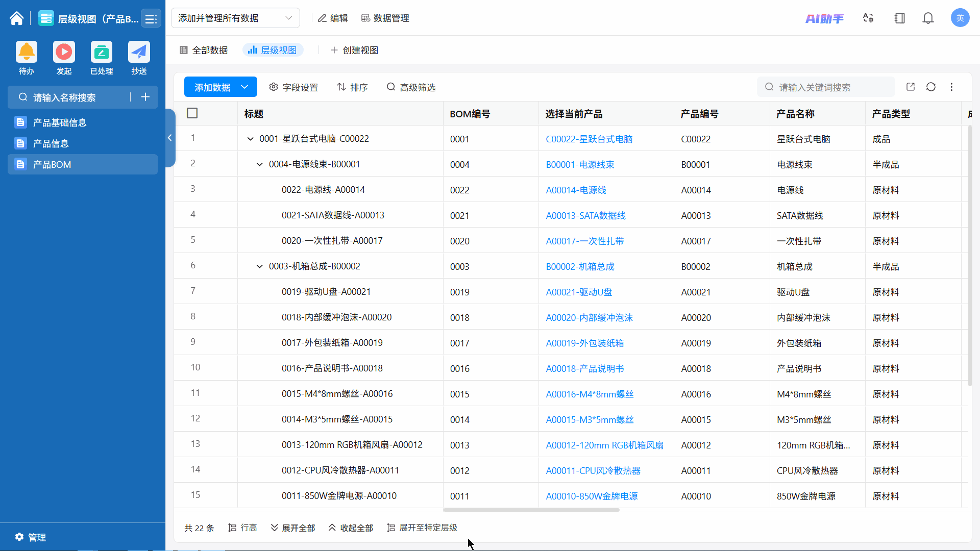Select 产品信息 in the sidebar

pyautogui.click(x=51, y=144)
